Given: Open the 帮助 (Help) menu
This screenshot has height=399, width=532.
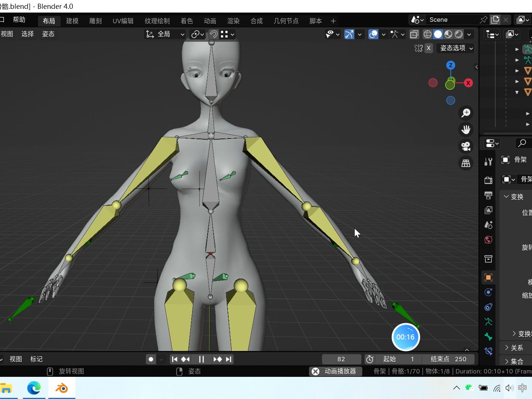Looking at the screenshot, I should pos(19,20).
